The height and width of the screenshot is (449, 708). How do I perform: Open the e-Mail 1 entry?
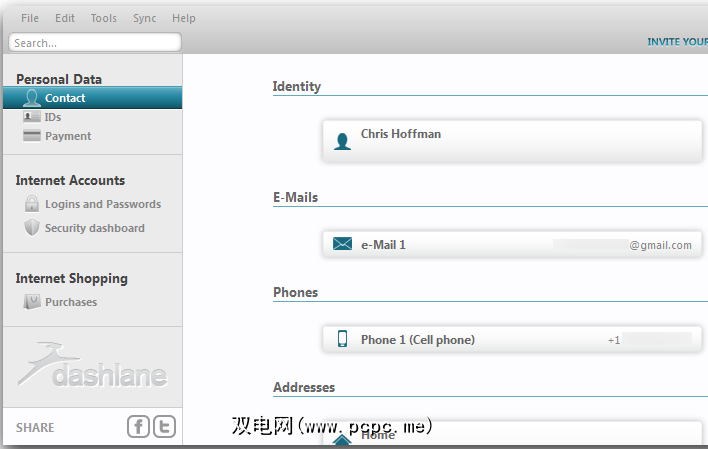(512, 244)
